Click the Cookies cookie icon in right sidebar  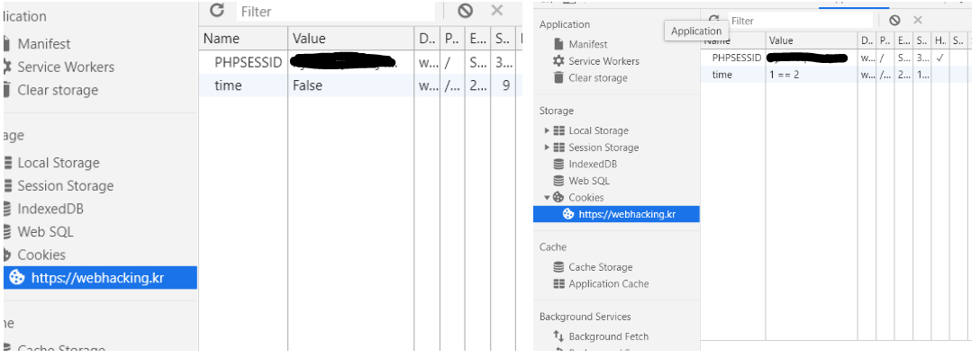point(558,198)
